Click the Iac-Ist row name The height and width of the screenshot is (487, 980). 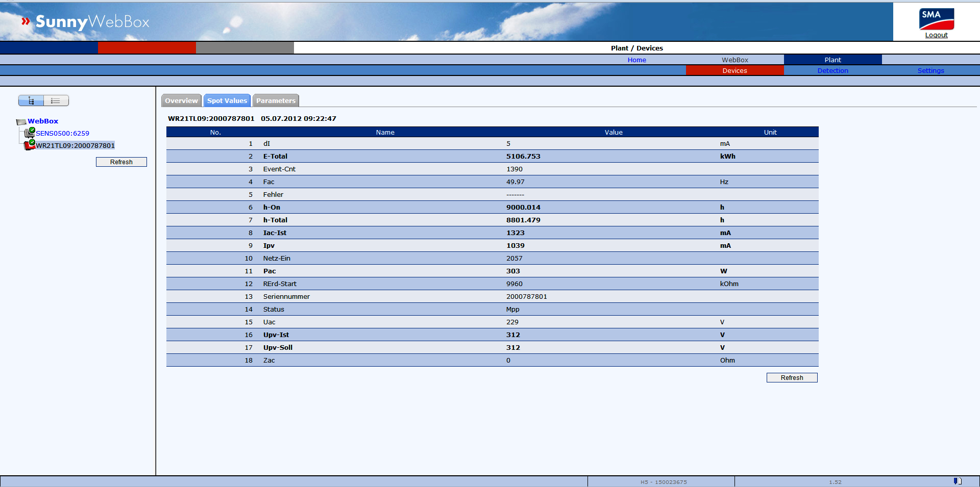click(x=275, y=233)
